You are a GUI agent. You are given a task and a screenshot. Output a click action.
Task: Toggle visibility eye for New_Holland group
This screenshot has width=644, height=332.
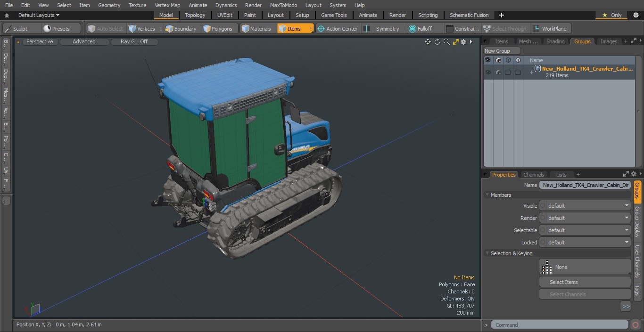[488, 72]
